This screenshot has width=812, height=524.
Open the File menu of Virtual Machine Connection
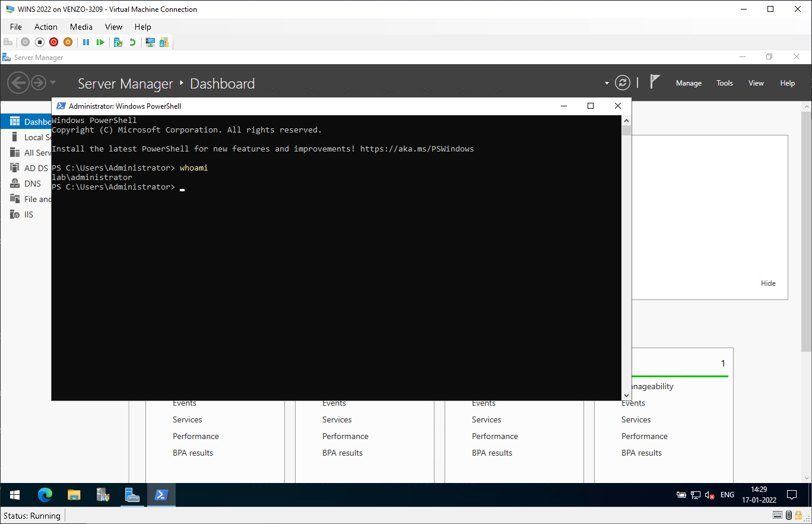pyautogui.click(x=16, y=27)
